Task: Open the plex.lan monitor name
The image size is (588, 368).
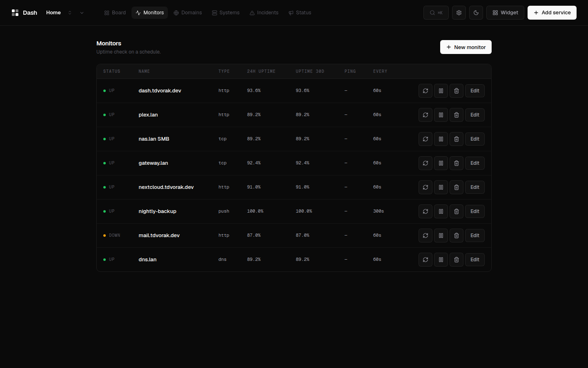Action: click(x=148, y=115)
